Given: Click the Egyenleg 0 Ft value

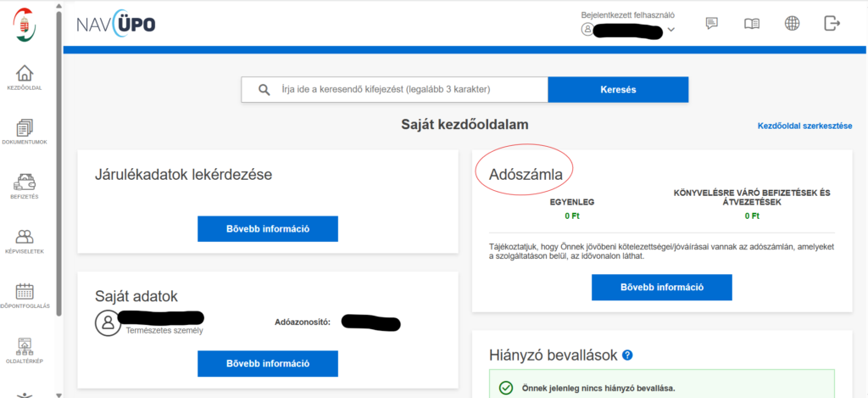Looking at the screenshot, I should (572, 216).
